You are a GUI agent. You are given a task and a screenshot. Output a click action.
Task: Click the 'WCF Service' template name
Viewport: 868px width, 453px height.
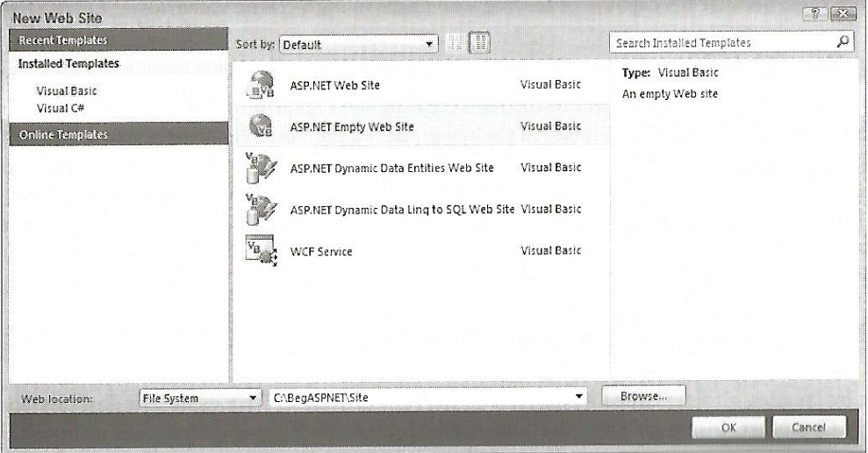(321, 251)
